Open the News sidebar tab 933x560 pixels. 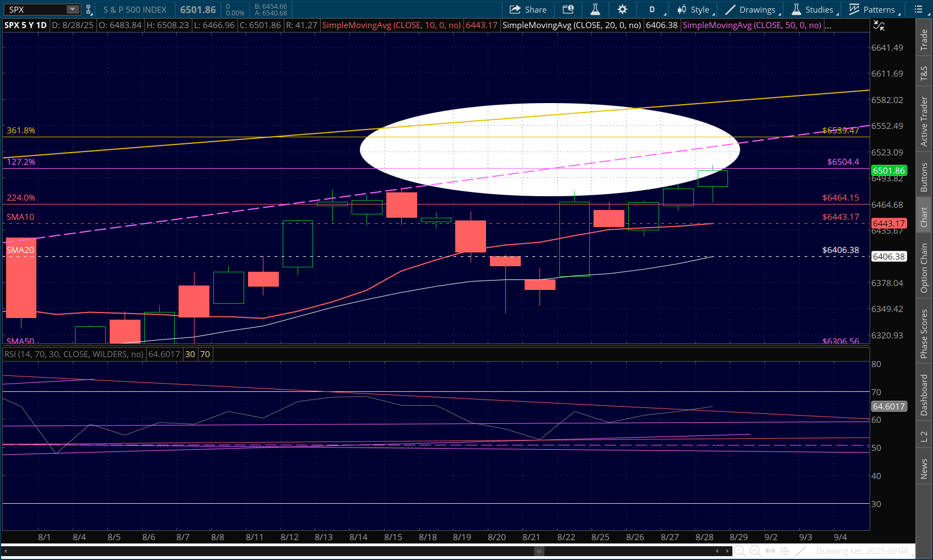(924, 469)
